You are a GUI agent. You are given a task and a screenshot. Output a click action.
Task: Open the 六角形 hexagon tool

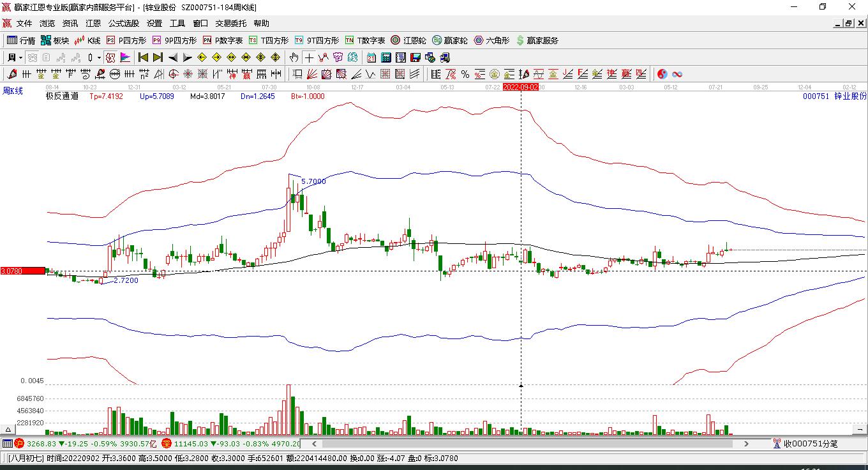491,40
